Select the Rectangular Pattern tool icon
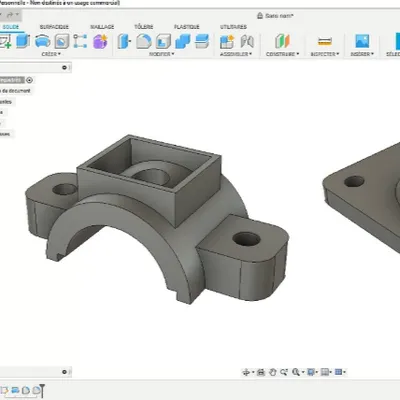 (80, 41)
